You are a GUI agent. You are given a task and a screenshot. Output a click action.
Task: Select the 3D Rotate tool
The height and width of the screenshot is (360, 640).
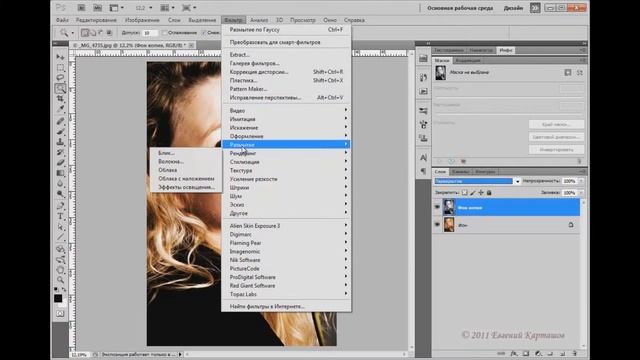[60, 249]
